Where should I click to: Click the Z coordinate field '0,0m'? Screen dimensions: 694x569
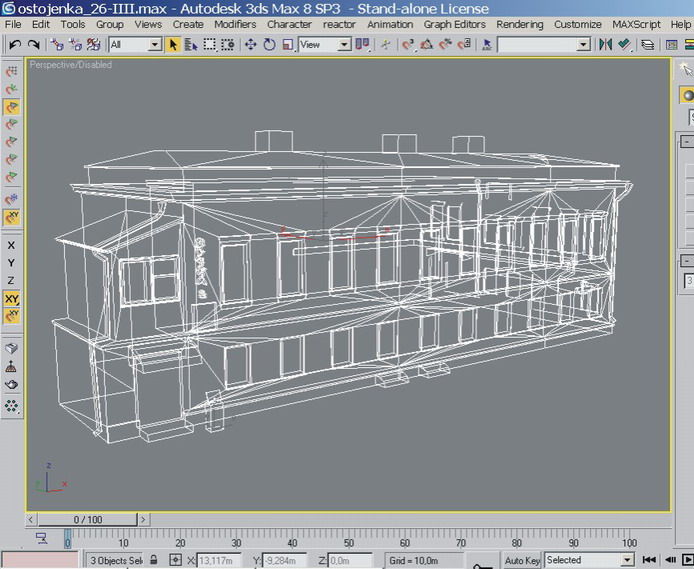[x=350, y=561]
